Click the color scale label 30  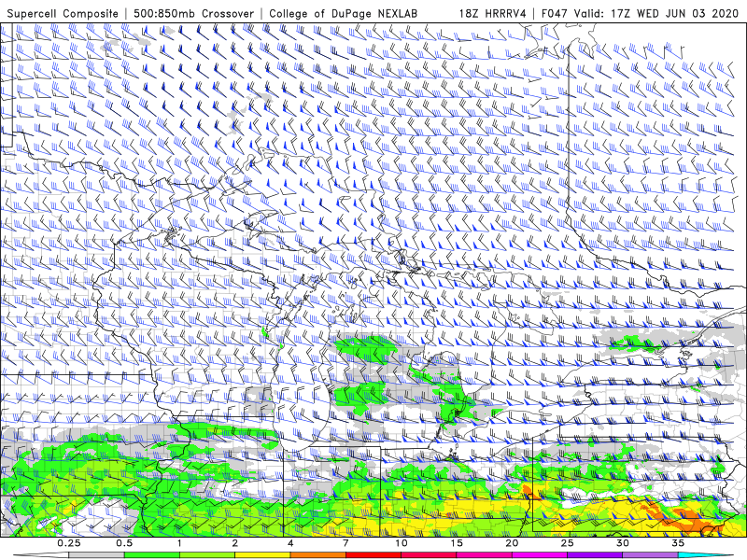point(622,543)
